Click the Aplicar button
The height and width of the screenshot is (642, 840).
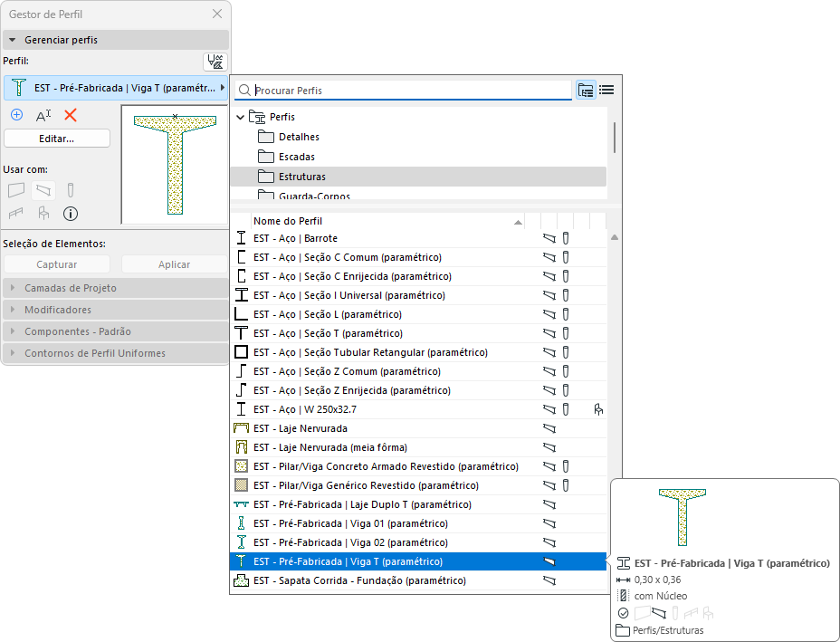174,264
